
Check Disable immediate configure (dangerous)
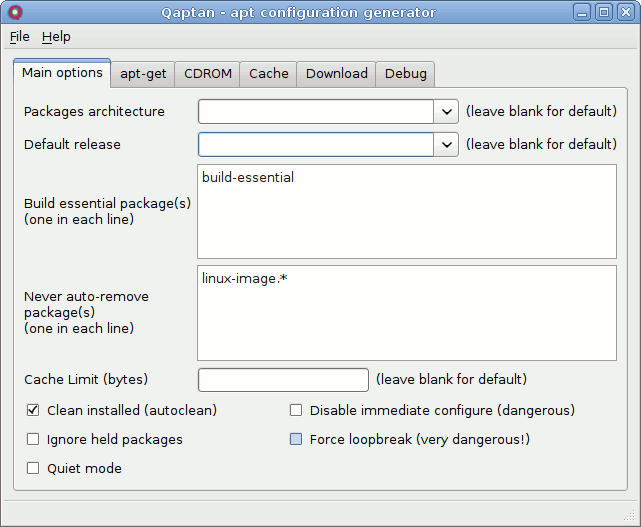[x=296, y=410]
